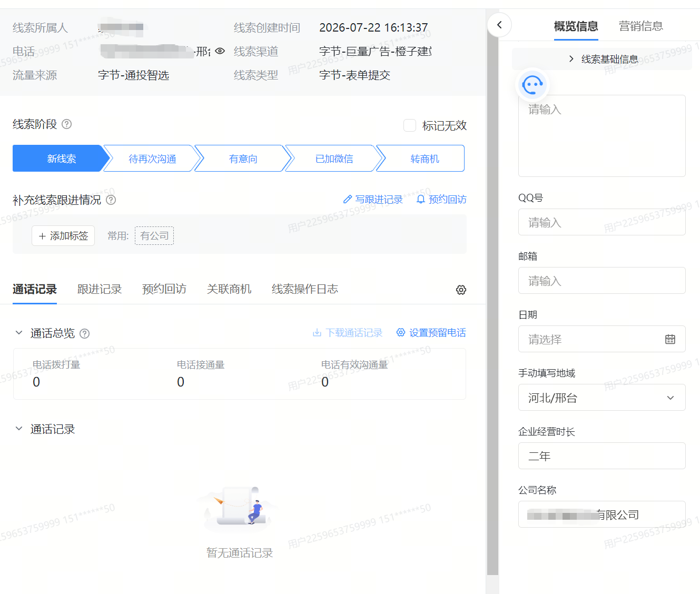Screen dimensions: 700x594
Task: Click the bell icon of 预约回访
Action: pos(421,200)
